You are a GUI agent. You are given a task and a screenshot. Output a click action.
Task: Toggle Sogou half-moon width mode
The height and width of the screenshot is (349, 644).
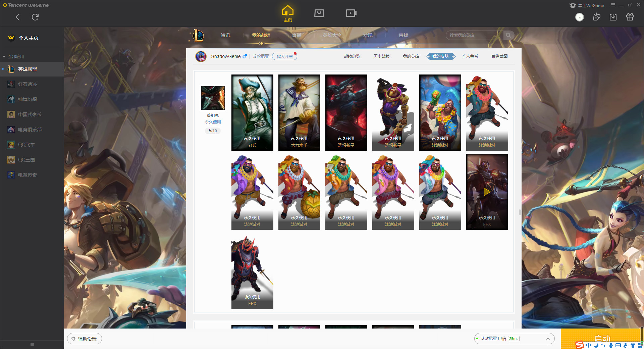tap(596, 345)
